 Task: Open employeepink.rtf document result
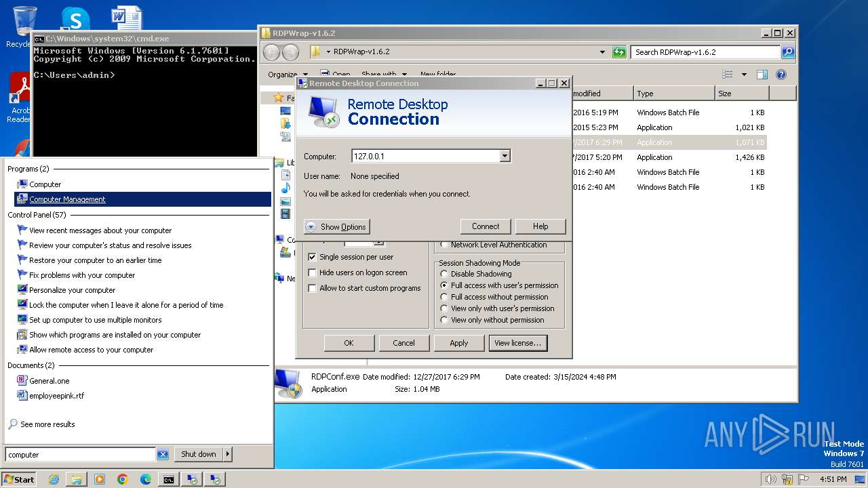[56, 396]
